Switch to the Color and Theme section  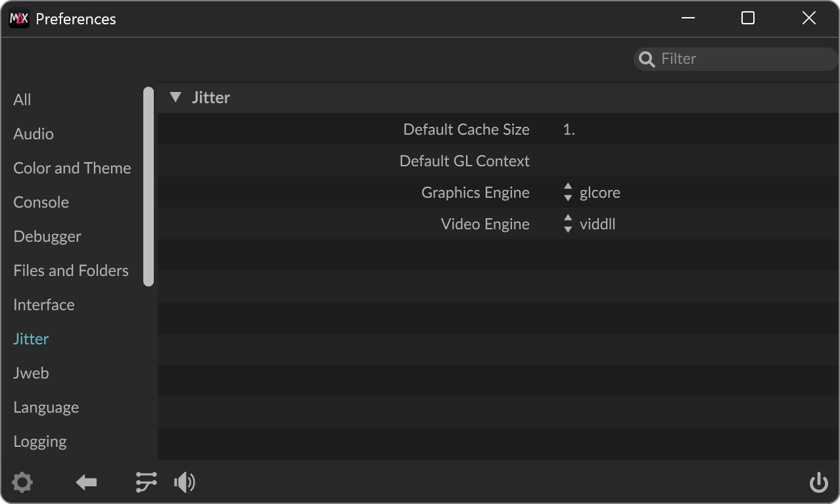click(72, 168)
